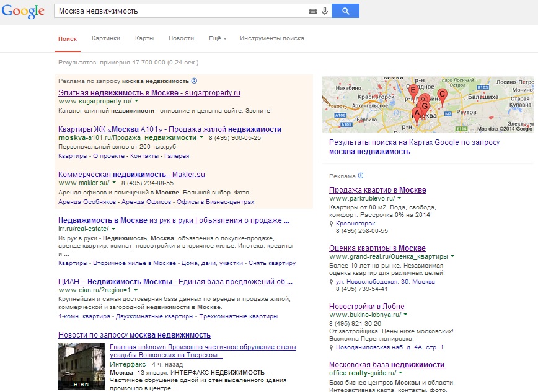The image size is (538, 392).
Task: Switch to the Карты tab
Action: (x=144, y=38)
